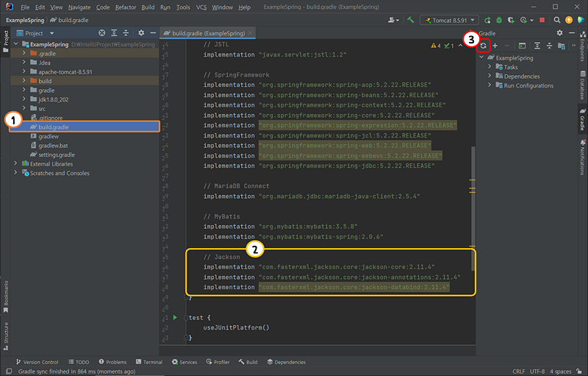
Task: Open the TODO tool window
Action: (79, 362)
